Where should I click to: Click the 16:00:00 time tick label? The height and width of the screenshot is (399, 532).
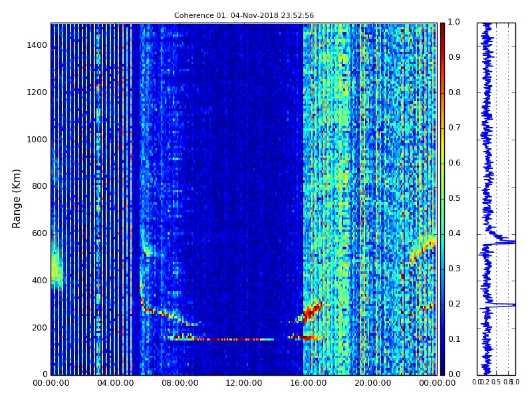309,383
